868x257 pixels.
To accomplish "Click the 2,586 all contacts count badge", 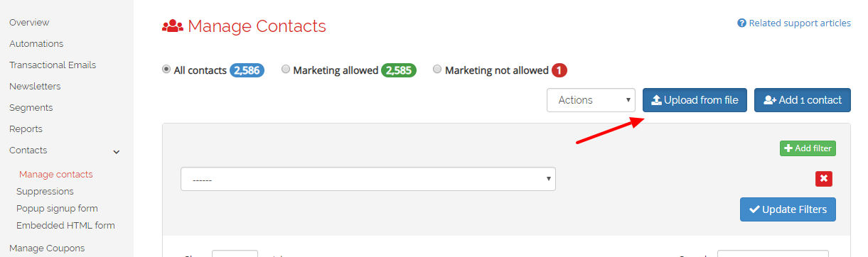I will coord(247,70).
